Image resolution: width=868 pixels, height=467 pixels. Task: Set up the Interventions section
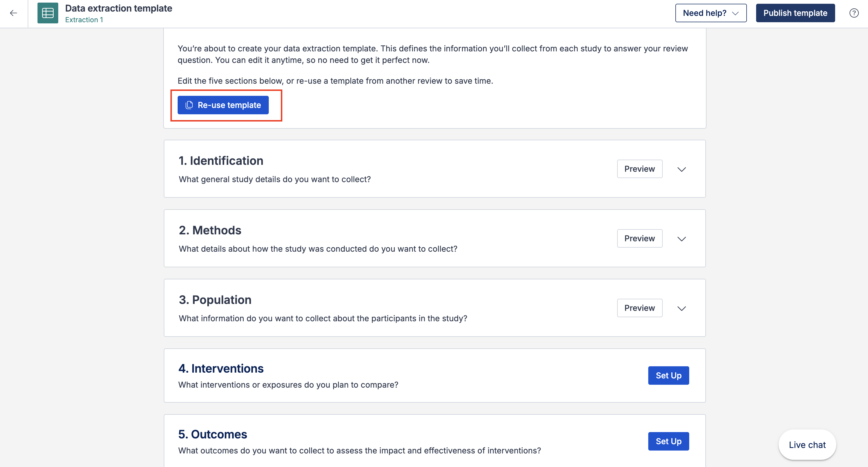click(x=668, y=375)
